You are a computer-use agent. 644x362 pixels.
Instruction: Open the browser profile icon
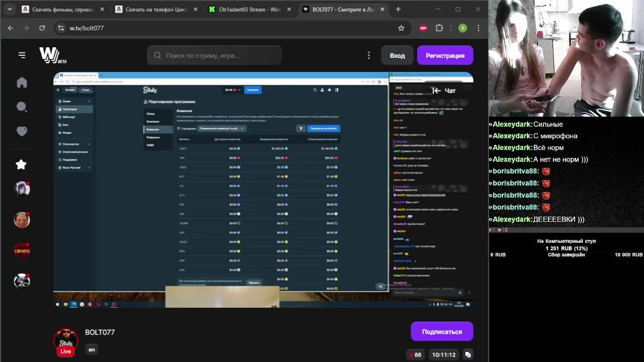point(462,28)
